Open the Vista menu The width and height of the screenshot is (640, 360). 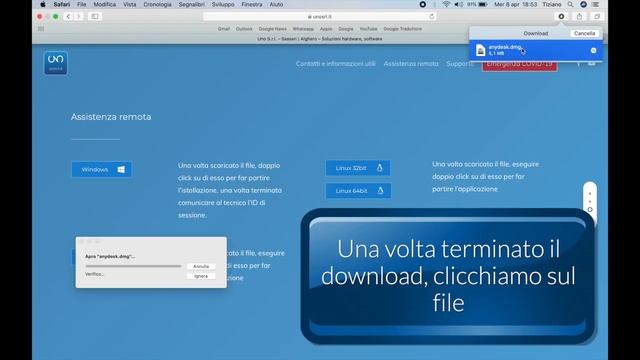129,4
